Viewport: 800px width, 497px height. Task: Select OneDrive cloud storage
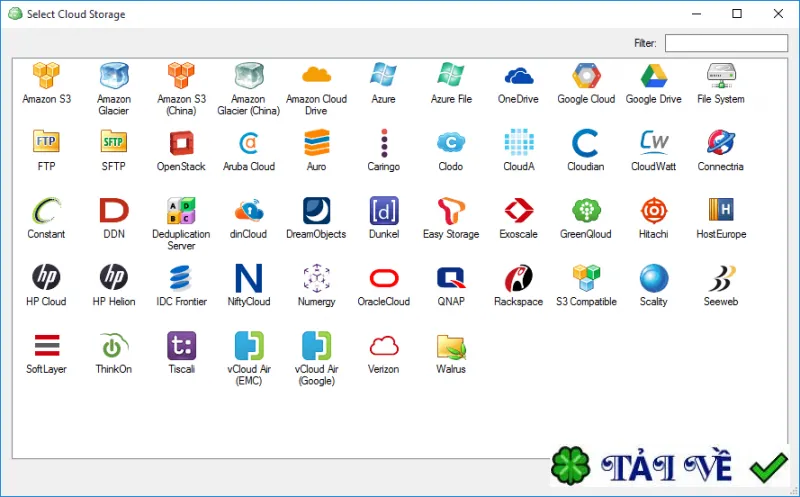(x=518, y=76)
